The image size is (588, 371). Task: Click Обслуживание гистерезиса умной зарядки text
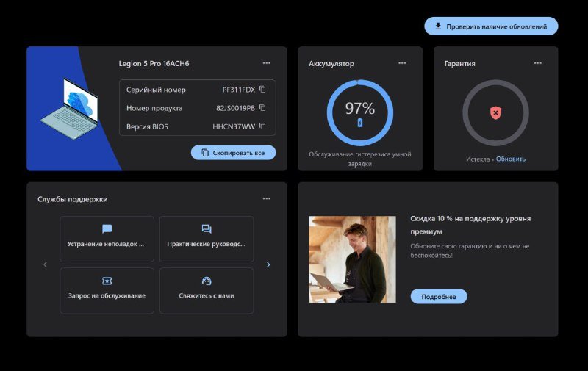pos(360,159)
